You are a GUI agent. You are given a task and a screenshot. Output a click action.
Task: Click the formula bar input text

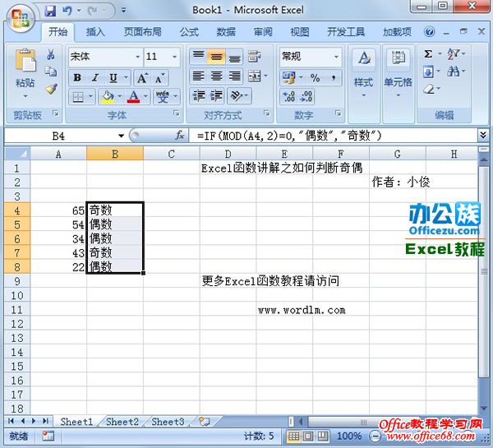pos(289,136)
